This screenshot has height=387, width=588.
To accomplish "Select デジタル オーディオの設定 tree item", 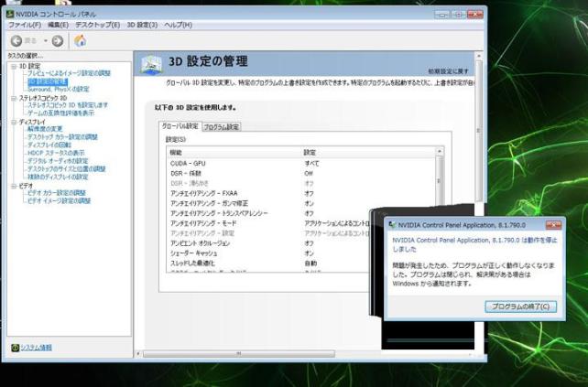I will point(58,161).
